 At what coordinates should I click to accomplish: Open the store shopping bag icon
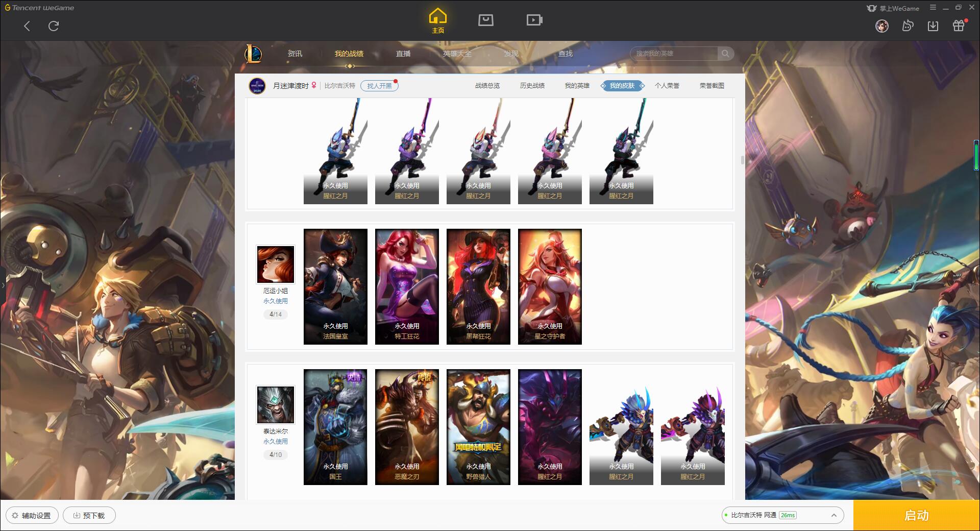tap(485, 20)
